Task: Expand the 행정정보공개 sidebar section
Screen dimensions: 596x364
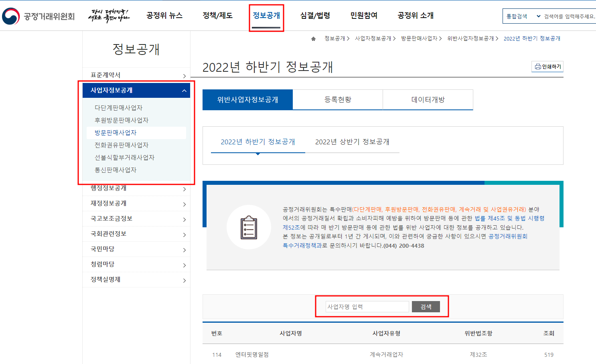Action: pyautogui.click(x=136, y=188)
